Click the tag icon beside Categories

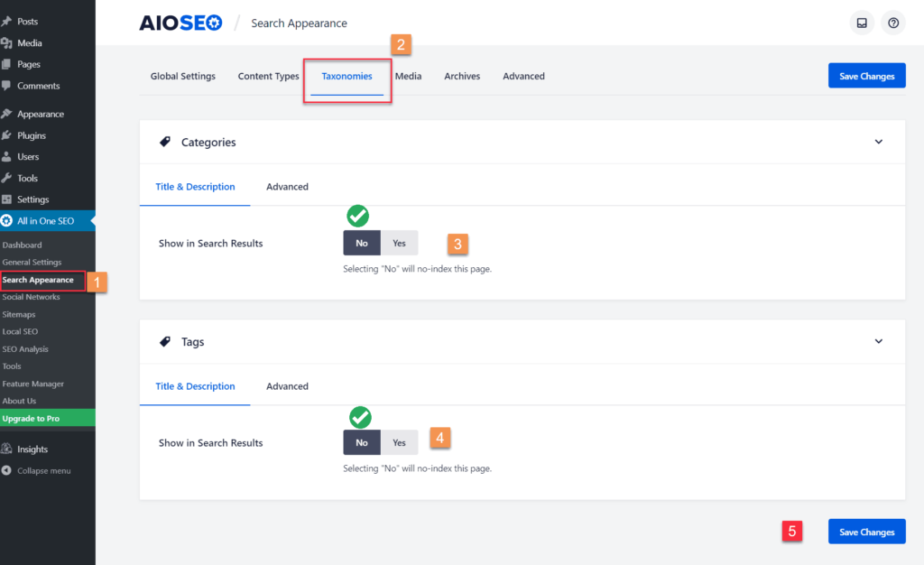[x=165, y=142]
